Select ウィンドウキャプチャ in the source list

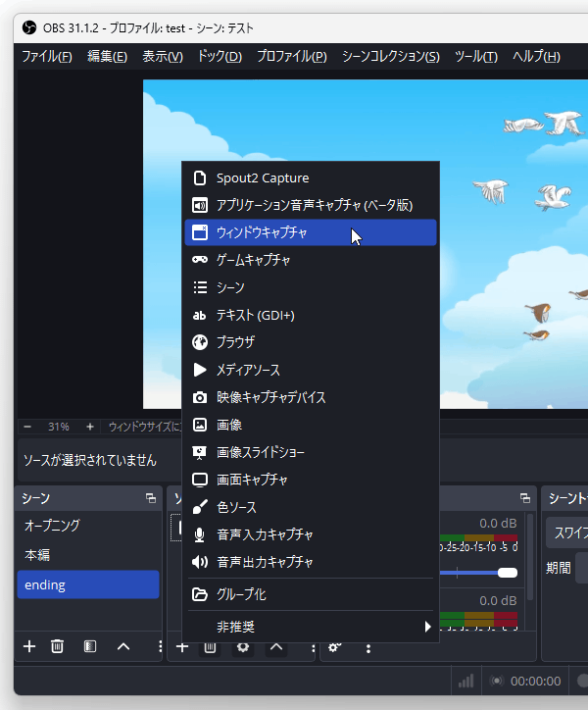tap(261, 232)
